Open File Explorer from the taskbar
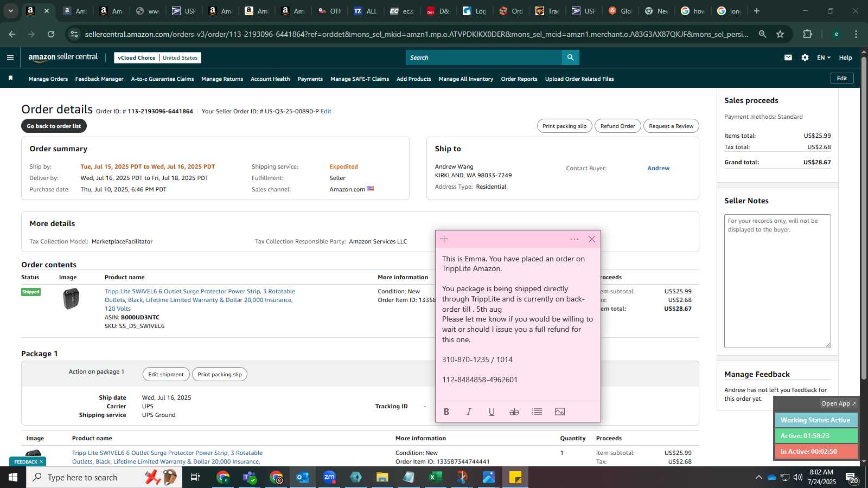 point(382,477)
